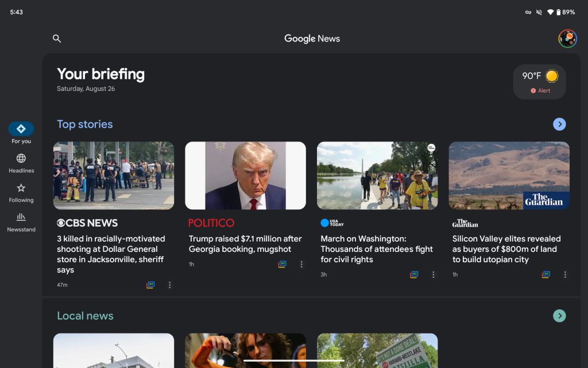The height and width of the screenshot is (368, 588).
Task: Open more options for Politico story
Action: pos(301,264)
